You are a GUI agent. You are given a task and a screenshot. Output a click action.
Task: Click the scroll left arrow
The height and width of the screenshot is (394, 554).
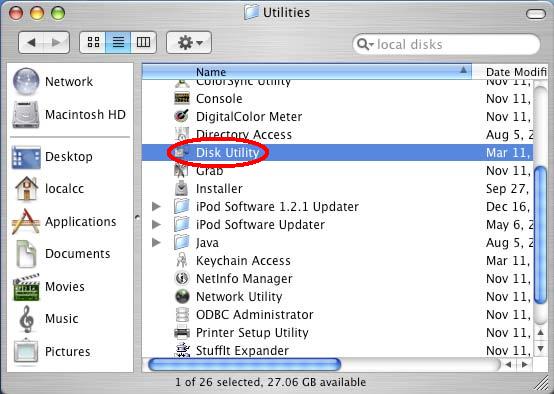pyautogui.click(x=508, y=364)
